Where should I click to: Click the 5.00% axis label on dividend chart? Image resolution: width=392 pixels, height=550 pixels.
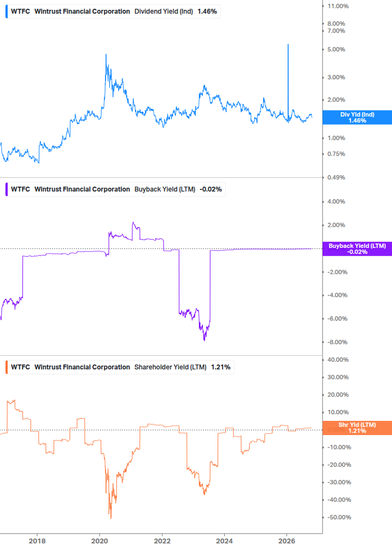tap(336, 49)
